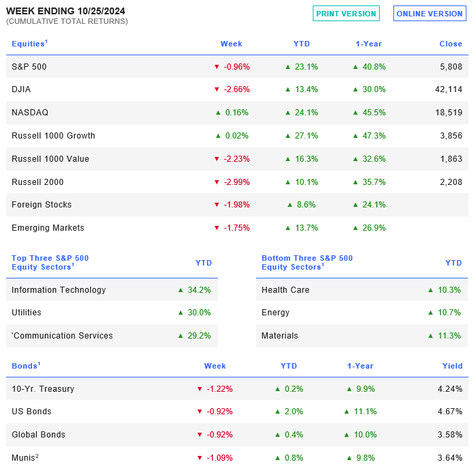Select Communication Services YTD 29.2%
The image size is (476, 473).
coord(199,336)
